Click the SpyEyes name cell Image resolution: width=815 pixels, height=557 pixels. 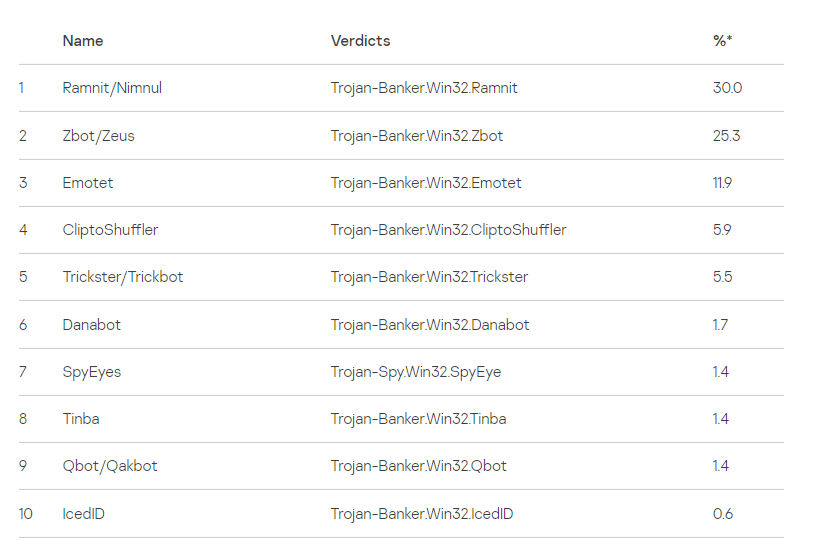click(91, 372)
